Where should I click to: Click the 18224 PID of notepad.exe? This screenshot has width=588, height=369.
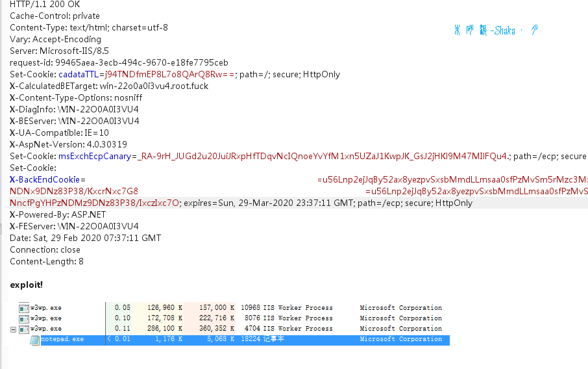250,339
